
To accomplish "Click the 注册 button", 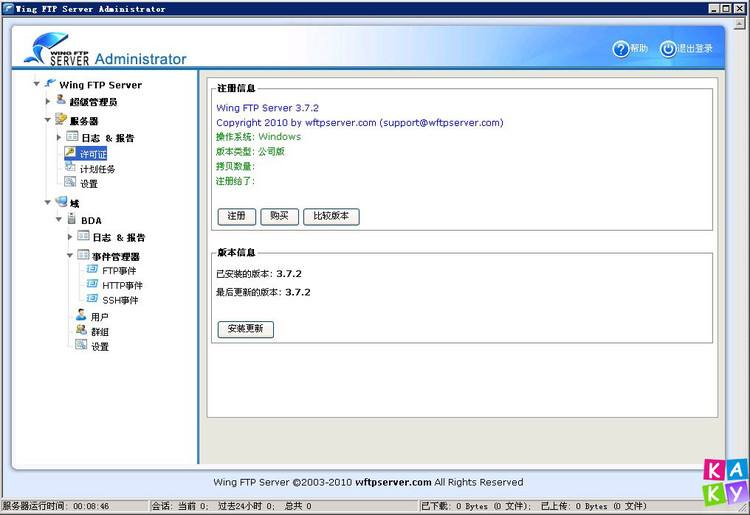I will pos(237,216).
